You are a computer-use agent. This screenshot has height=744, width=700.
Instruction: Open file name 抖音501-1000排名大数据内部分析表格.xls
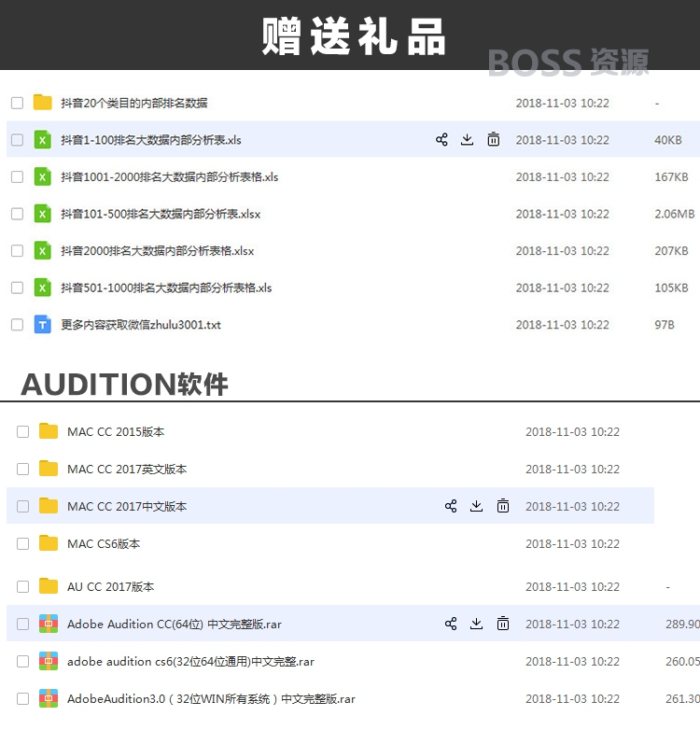[x=166, y=288]
